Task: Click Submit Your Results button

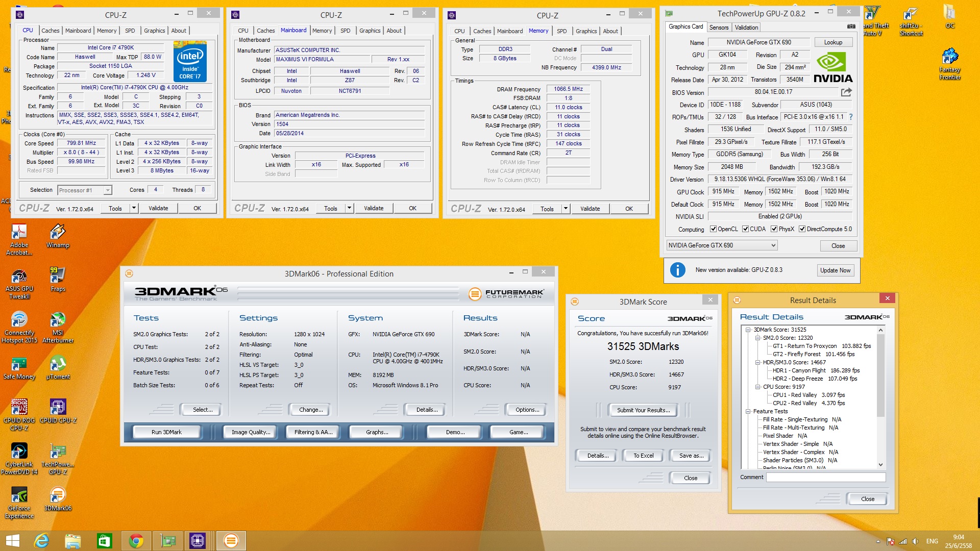Action: [x=643, y=410]
